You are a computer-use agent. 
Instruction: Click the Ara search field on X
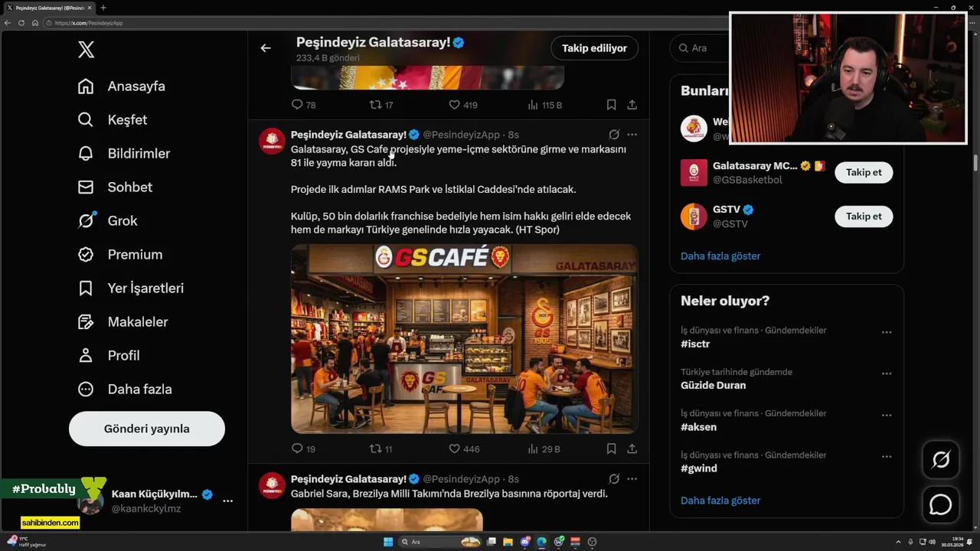(x=701, y=48)
